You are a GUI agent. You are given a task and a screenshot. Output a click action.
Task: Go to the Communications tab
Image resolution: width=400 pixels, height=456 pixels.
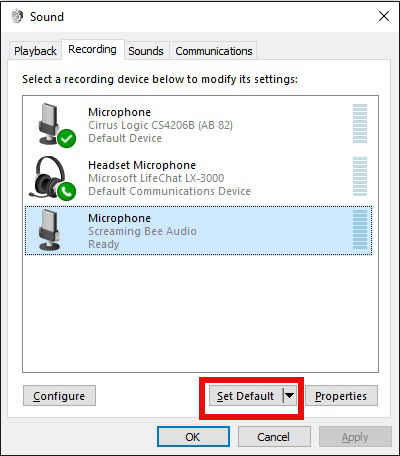214,51
